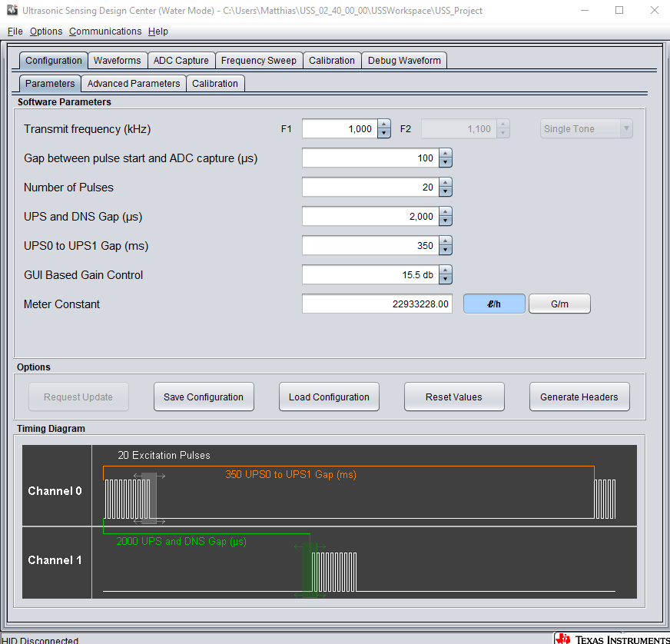This screenshot has height=644, width=670.
Task: Increase GUI Based Gain Control
Action: [445, 270]
